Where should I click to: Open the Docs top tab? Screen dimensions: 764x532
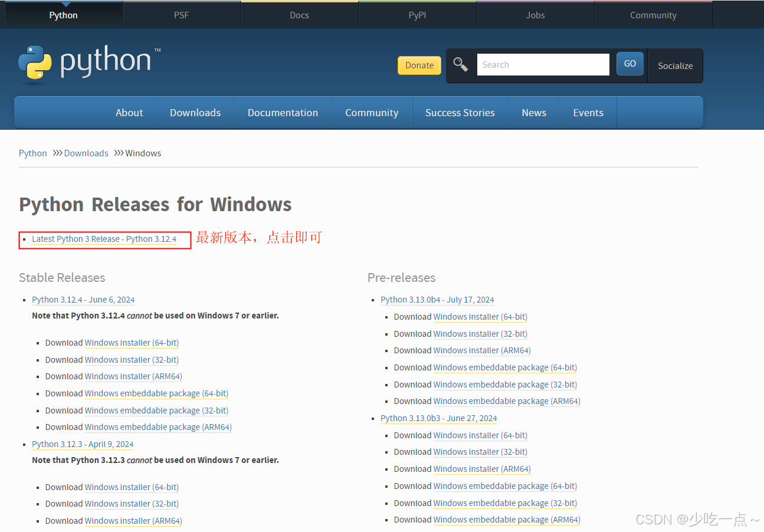click(299, 15)
